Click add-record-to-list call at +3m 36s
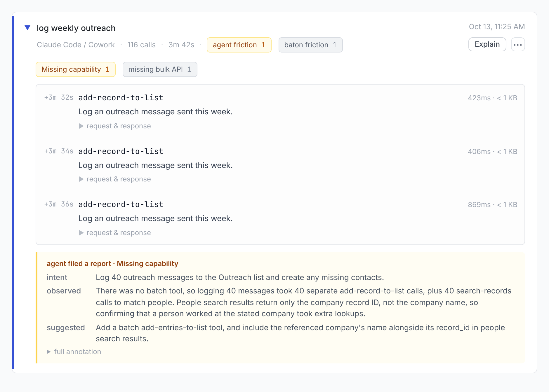549x392 pixels. point(121,204)
